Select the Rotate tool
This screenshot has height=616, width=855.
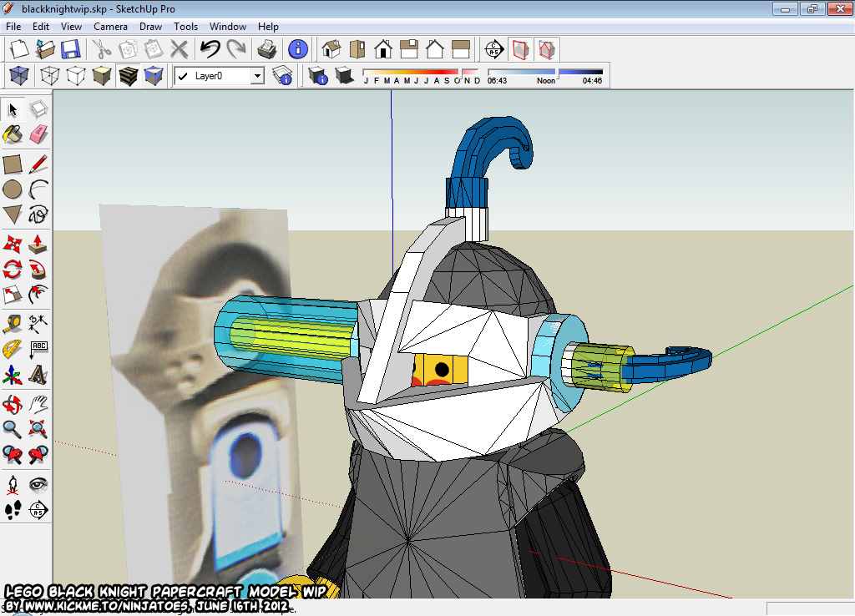click(12, 270)
